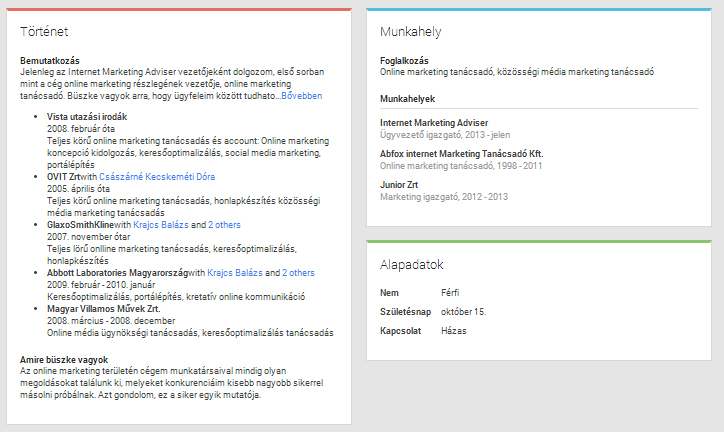Open Krajcs Balázs link in GlaxoSmithKline entry
This screenshot has height=432, width=724.
161,225
